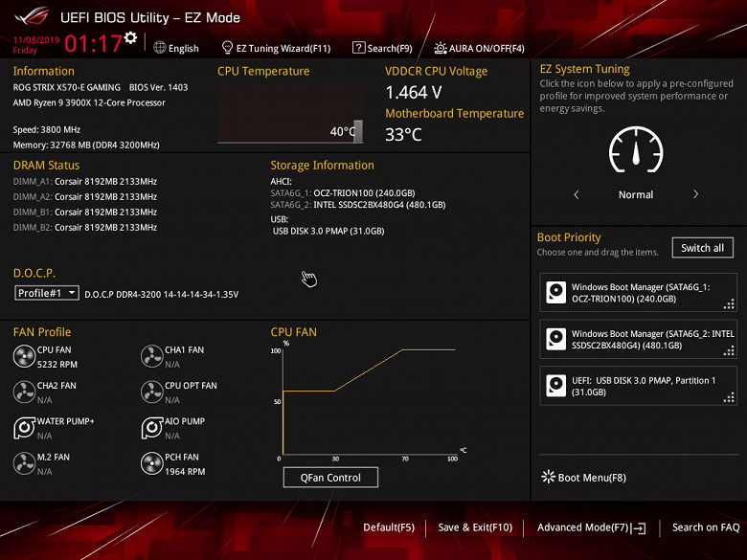This screenshot has width=747, height=560.
Task: Click the EZ Tuning Wizard lightbulb icon
Action: coord(227,47)
